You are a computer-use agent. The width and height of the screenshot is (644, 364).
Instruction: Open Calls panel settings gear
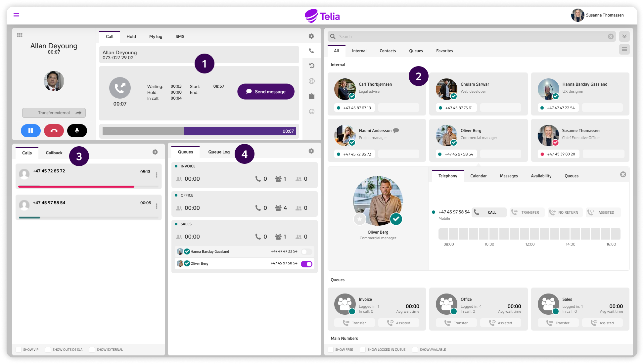click(x=155, y=152)
